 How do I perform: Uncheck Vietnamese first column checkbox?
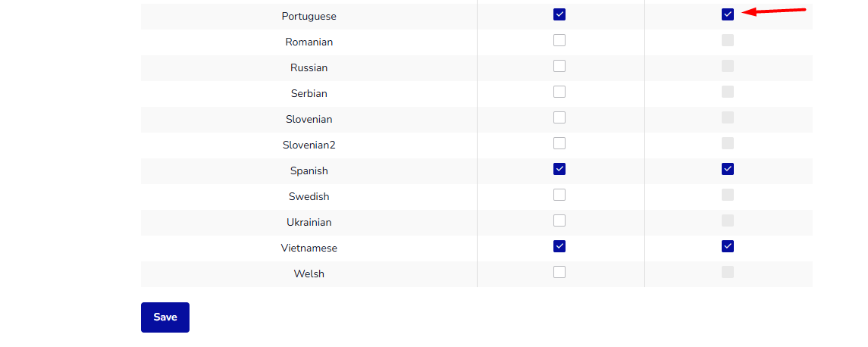coord(559,246)
